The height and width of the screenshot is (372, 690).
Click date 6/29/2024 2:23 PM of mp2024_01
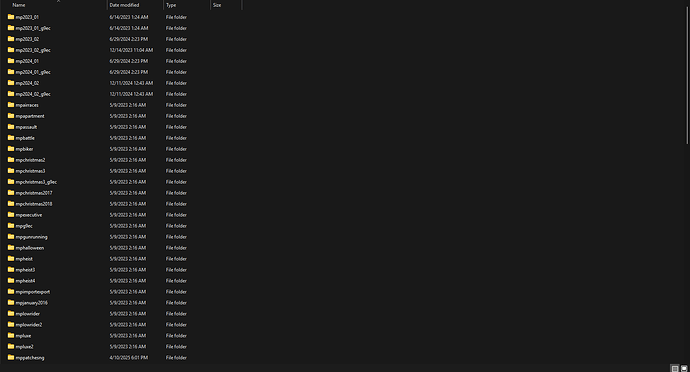[x=128, y=61]
